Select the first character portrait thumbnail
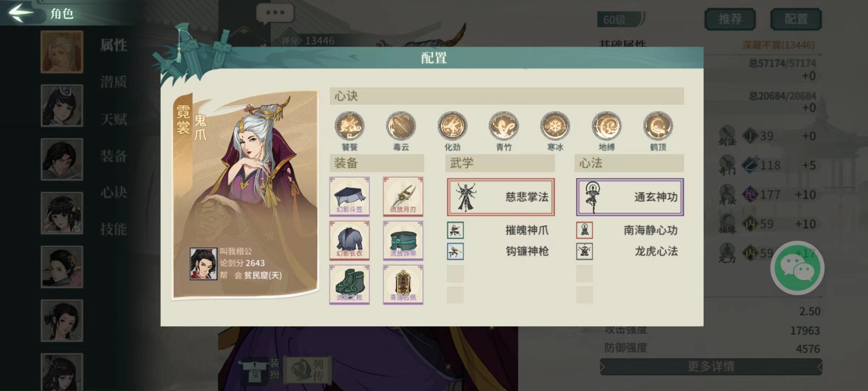868x391 pixels. (62, 52)
